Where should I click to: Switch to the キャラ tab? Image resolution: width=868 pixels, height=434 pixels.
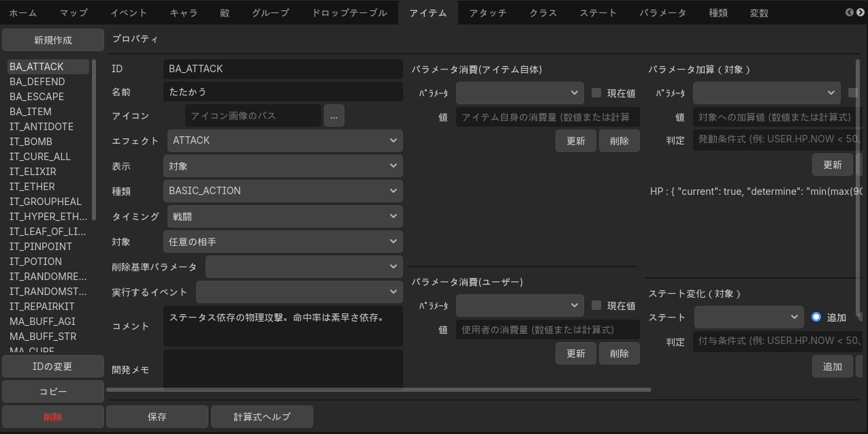tap(184, 12)
